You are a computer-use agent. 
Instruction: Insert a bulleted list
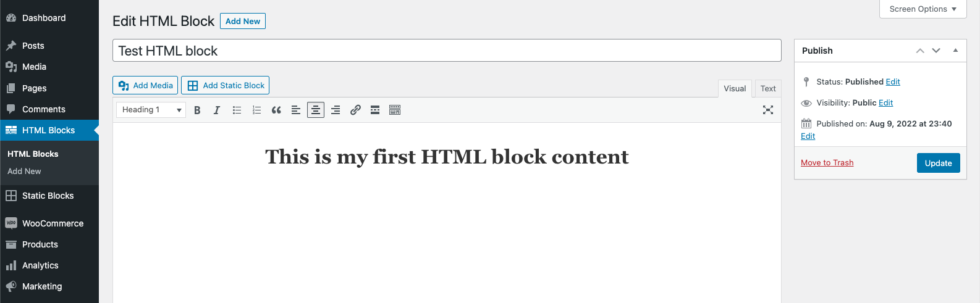[237, 110]
